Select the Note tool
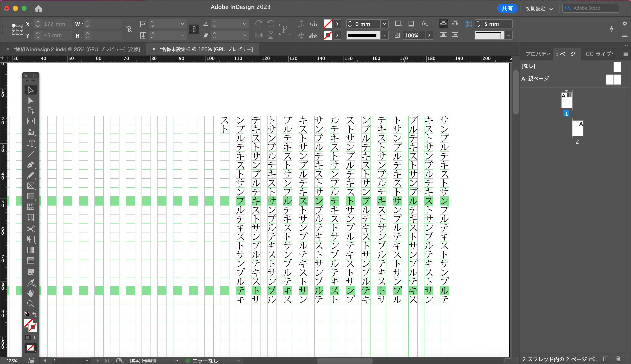 click(30, 272)
